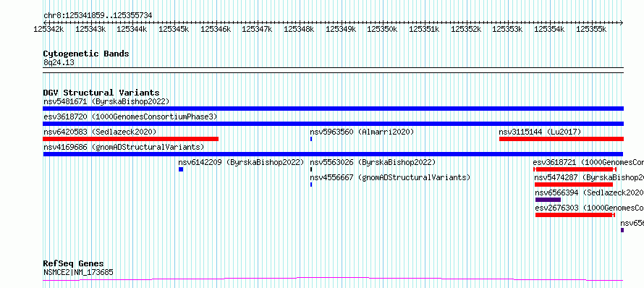644x288 pixels.
Task: Select the red bar under esv3618721
Action: [x=575, y=169]
